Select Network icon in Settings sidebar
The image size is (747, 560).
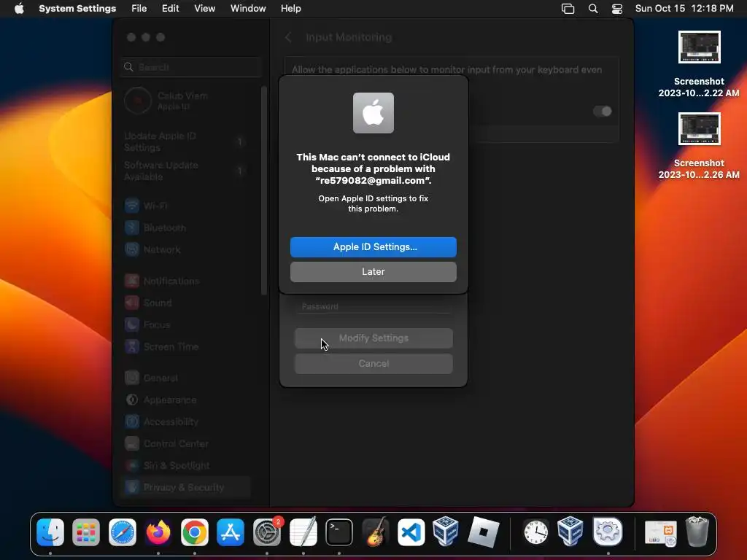tap(132, 249)
